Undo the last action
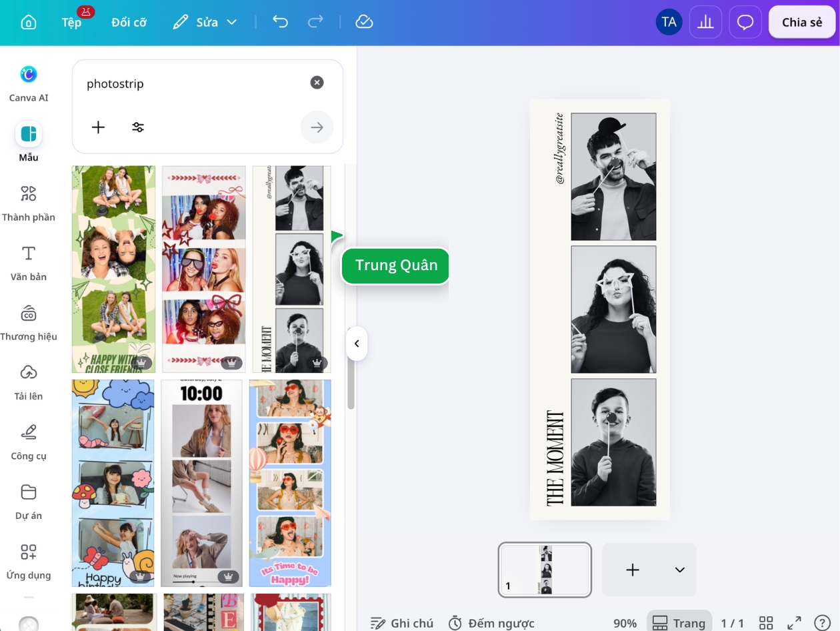Screen dimensions: 840x631 [x=280, y=22]
